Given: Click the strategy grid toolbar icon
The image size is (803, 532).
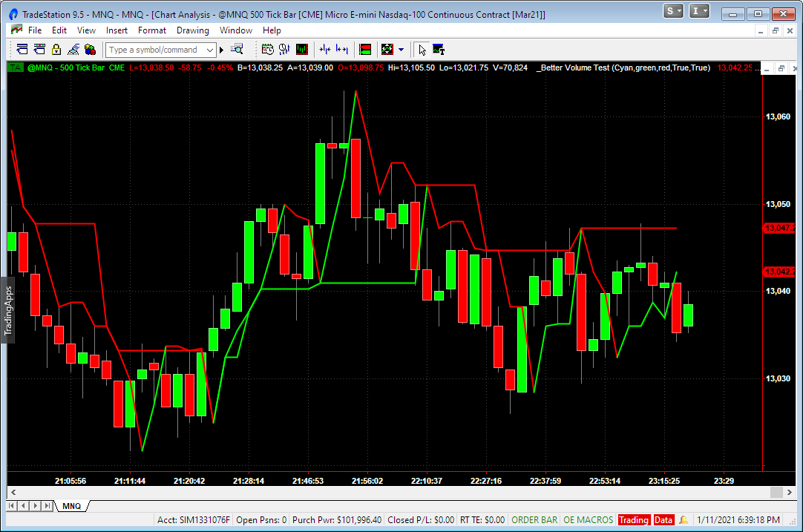Looking at the screenshot, I should click(387, 50).
